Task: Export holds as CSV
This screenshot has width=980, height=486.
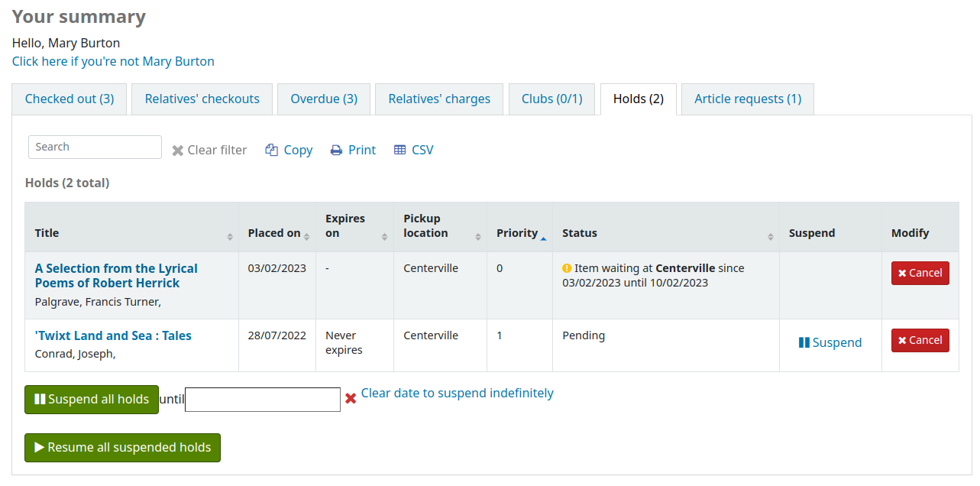Action: 413,150
